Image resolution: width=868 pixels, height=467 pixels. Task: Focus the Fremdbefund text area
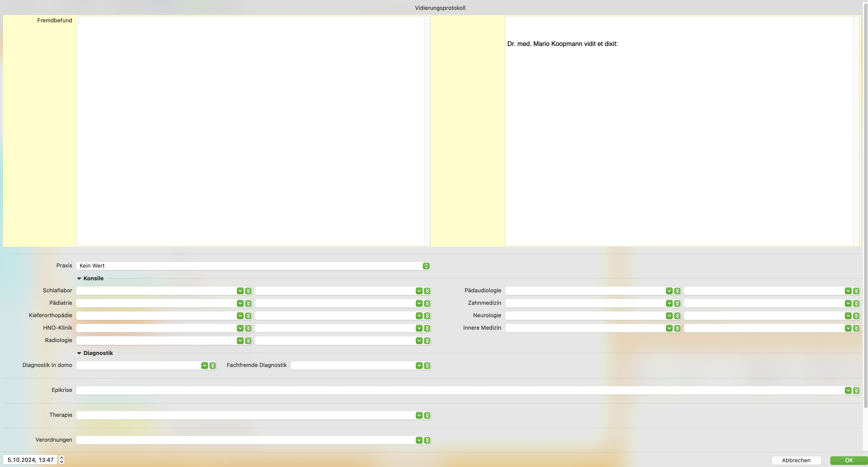250,131
